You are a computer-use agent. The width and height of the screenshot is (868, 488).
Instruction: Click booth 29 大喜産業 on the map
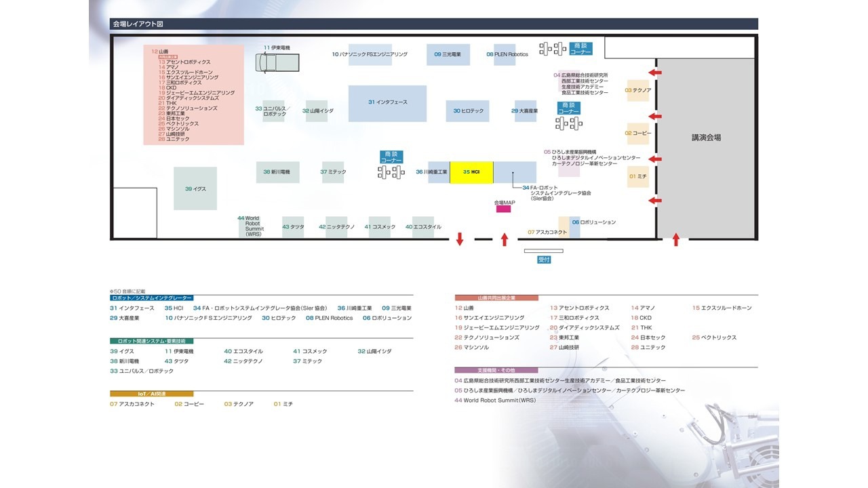(526, 110)
